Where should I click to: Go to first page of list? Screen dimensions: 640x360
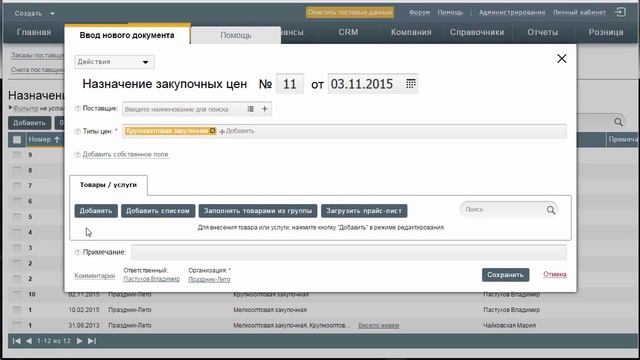point(16,341)
